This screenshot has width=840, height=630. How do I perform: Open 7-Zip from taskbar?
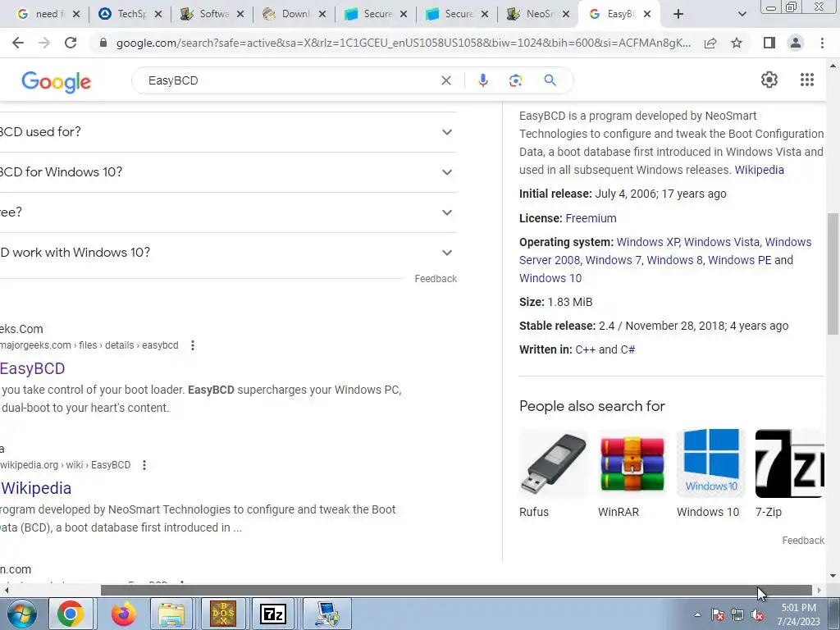pyautogui.click(x=273, y=614)
